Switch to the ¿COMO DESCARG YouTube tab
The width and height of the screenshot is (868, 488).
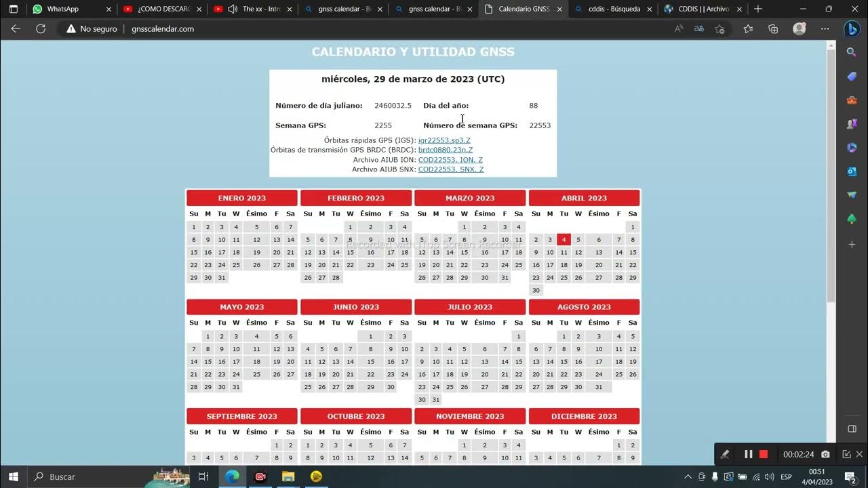click(163, 9)
